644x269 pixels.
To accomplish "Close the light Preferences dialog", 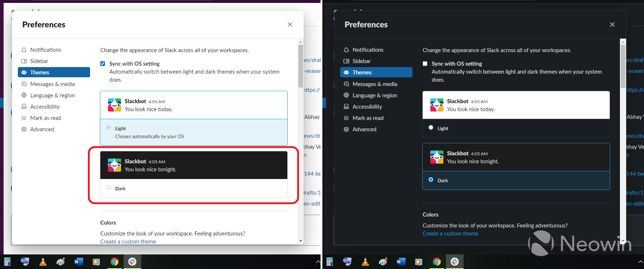I will pyautogui.click(x=290, y=24).
